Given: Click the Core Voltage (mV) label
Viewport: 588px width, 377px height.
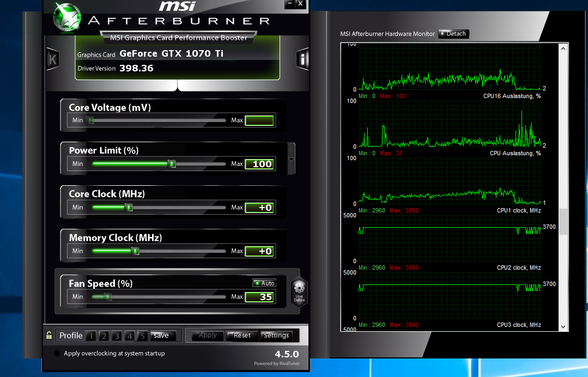Looking at the screenshot, I should 110,107.
